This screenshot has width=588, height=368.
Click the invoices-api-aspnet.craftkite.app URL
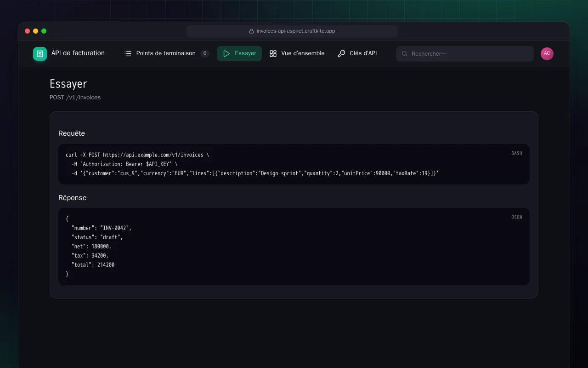point(296,31)
